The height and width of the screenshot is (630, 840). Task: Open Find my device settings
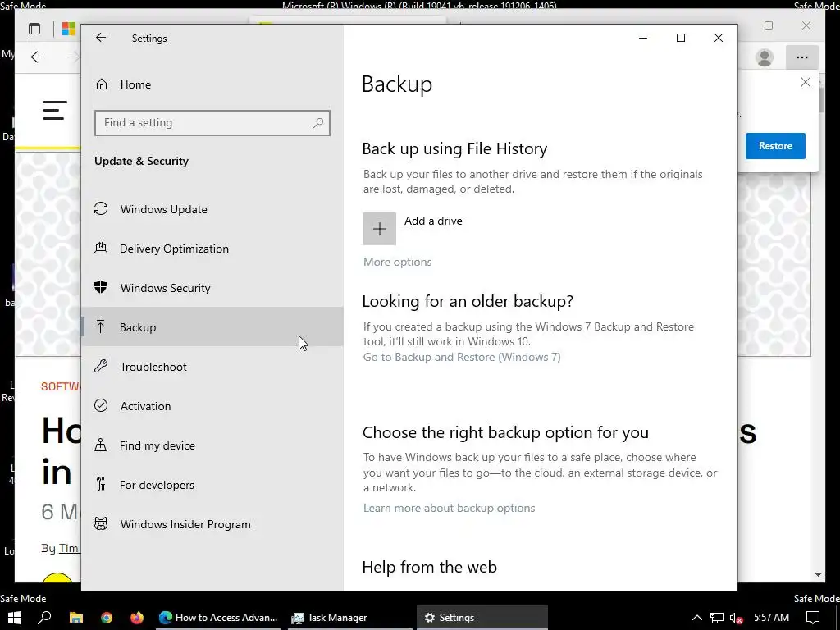(212, 445)
